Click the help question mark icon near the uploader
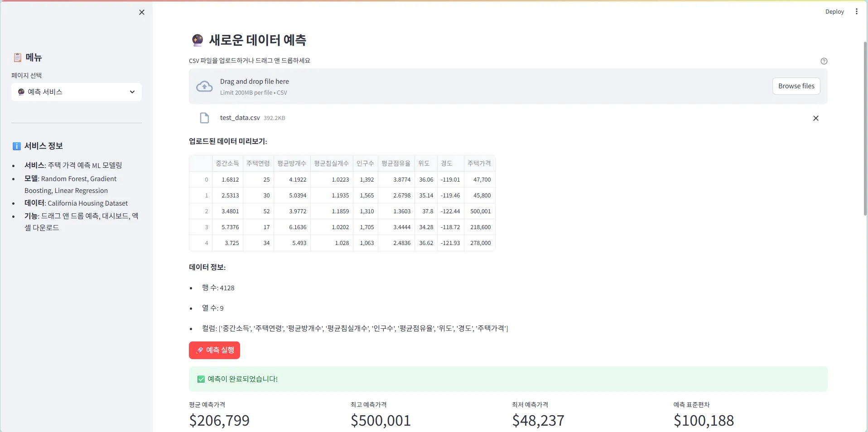Screen dimensions: 868x432 point(824,61)
